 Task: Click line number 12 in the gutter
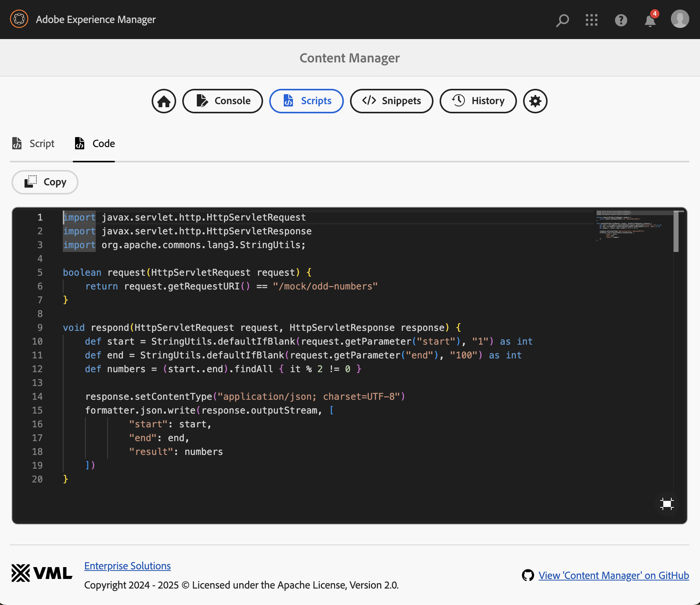[37, 369]
